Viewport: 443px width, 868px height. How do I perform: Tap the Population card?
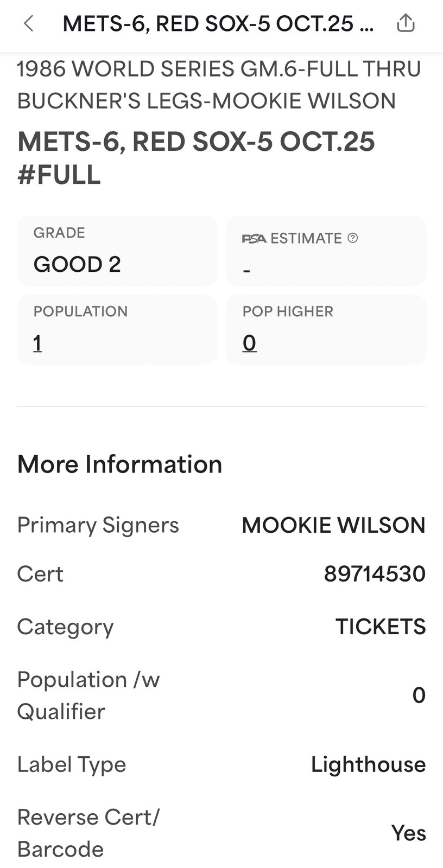(117, 329)
